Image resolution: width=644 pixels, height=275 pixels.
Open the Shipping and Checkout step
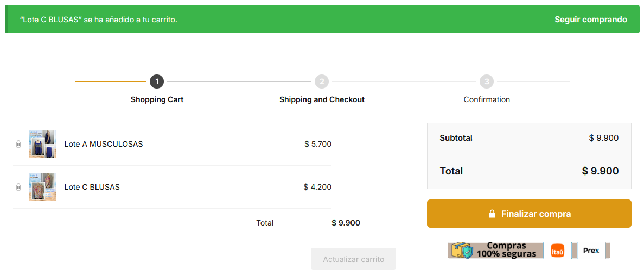pyautogui.click(x=322, y=99)
